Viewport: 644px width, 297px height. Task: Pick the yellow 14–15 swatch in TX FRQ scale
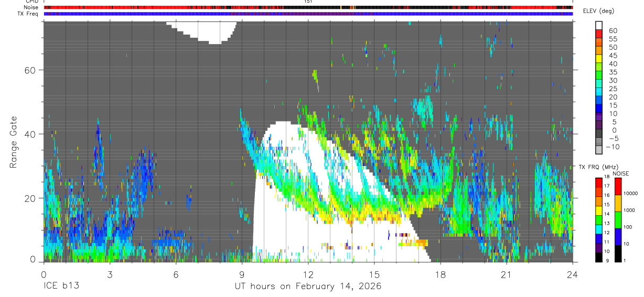(x=599, y=211)
